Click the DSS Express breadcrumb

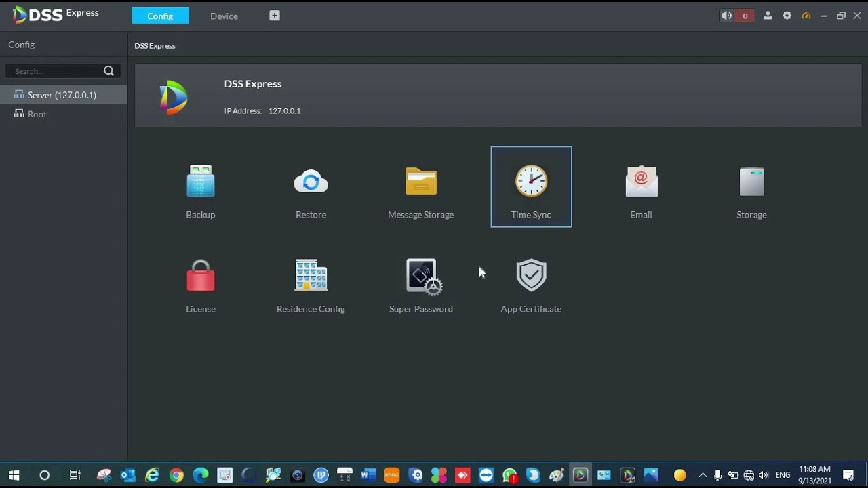click(x=155, y=46)
